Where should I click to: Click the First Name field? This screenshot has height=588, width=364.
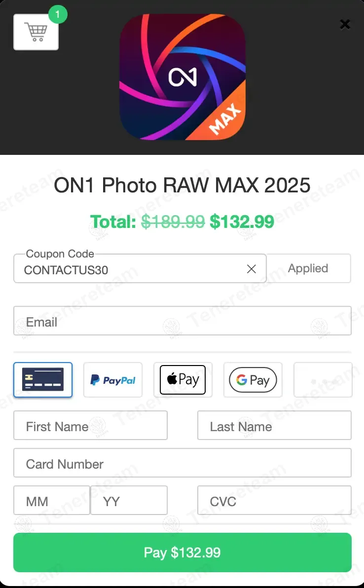coord(90,426)
